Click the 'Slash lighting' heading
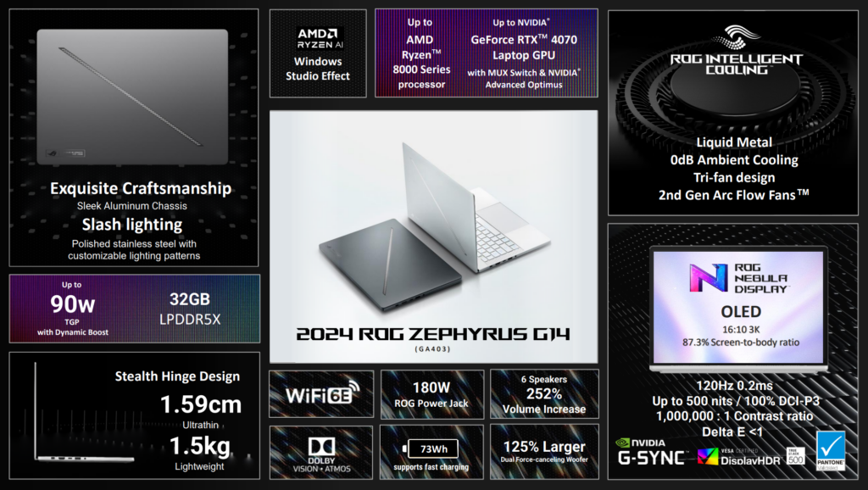This screenshot has height=490, width=868. tap(131, 225)
